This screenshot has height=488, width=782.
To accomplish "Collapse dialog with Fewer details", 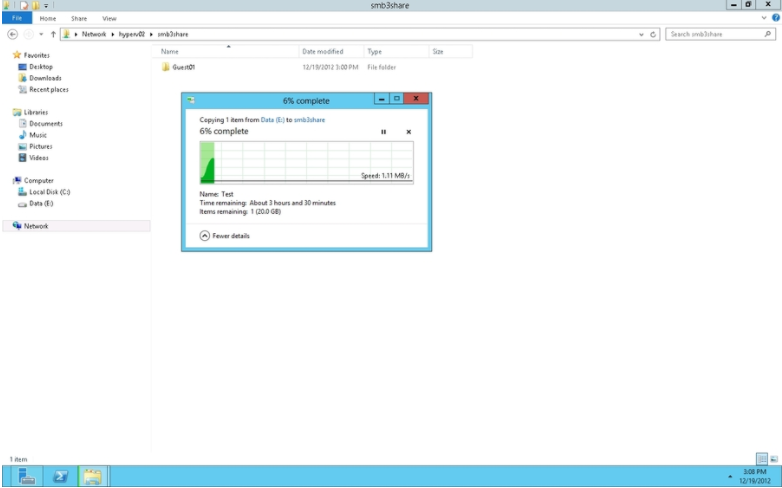I will tap(224, 236).
